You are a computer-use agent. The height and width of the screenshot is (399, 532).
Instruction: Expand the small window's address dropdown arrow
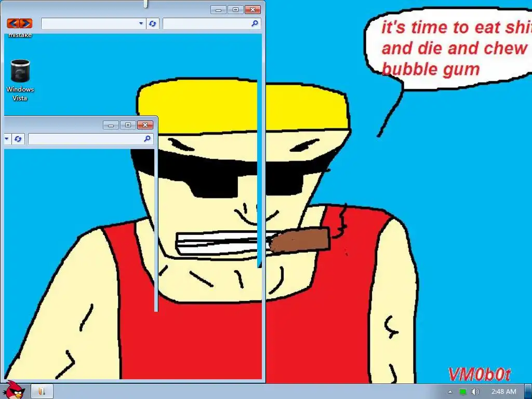click(6, 139)
